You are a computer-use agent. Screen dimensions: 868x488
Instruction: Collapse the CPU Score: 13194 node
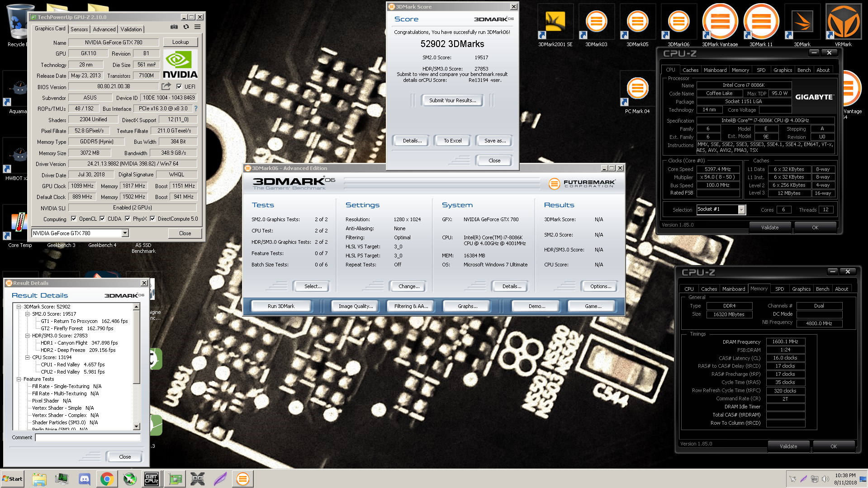[28, 357]
